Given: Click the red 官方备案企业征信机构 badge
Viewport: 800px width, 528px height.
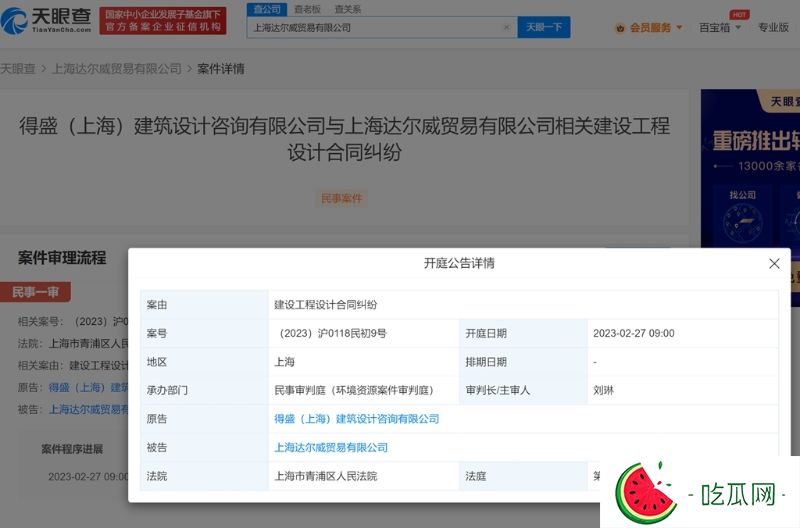Looking at the screenshot, I should tap(163, 21).
